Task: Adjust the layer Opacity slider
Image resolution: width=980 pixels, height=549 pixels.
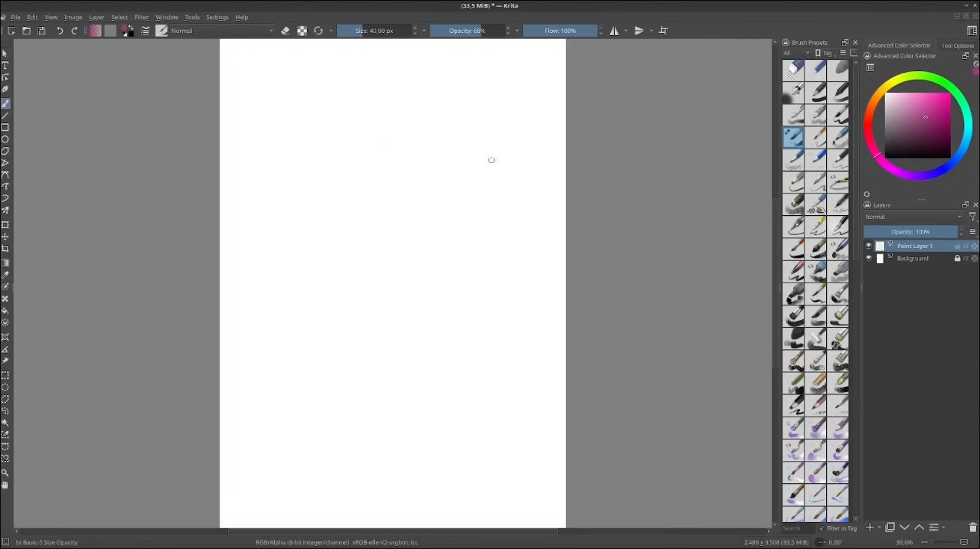Action: pyautogui.click(x=911, y=232)
